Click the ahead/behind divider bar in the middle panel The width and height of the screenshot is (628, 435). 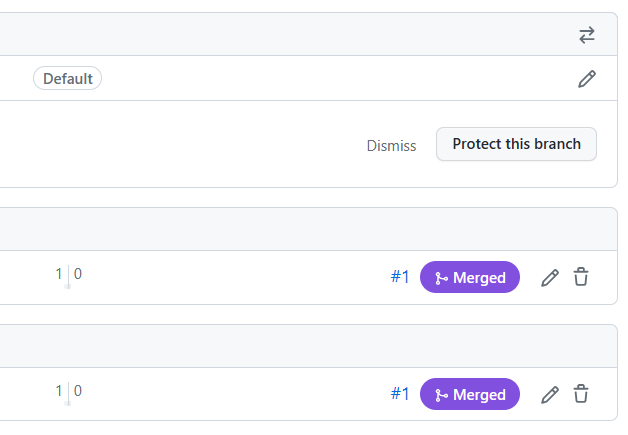pos(68,278)
